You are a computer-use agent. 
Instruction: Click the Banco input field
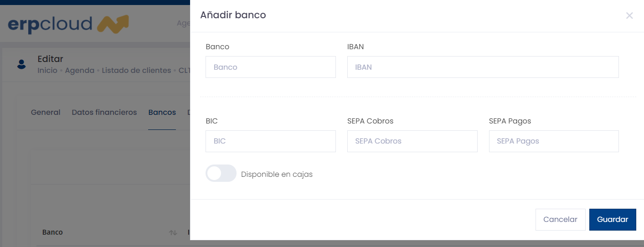[x=271, y=67]
